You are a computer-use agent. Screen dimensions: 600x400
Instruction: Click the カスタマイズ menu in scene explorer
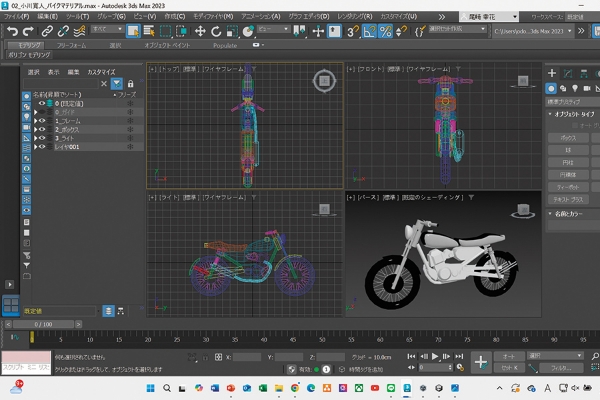coord(102,72)
